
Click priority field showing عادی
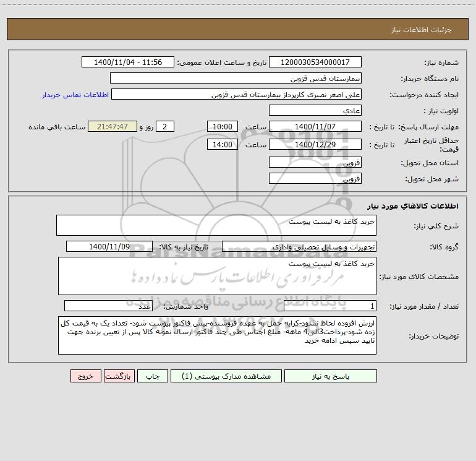coord(315,110)
